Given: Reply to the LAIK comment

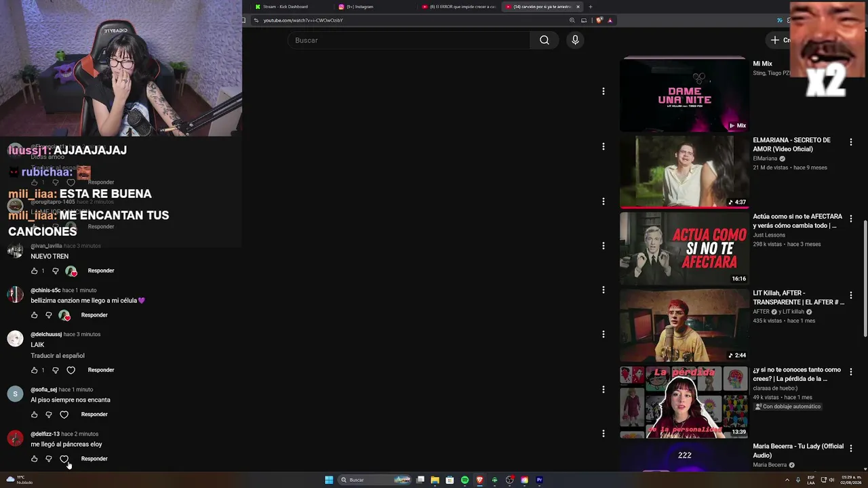Looking at the screenshot, I should pyautogui.click(x=101, y=370).
